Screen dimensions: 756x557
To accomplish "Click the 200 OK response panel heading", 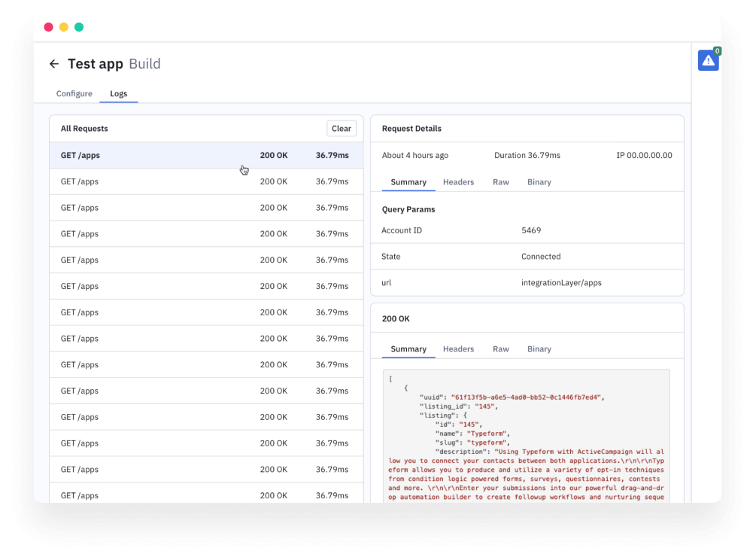I will pos(396,318).
